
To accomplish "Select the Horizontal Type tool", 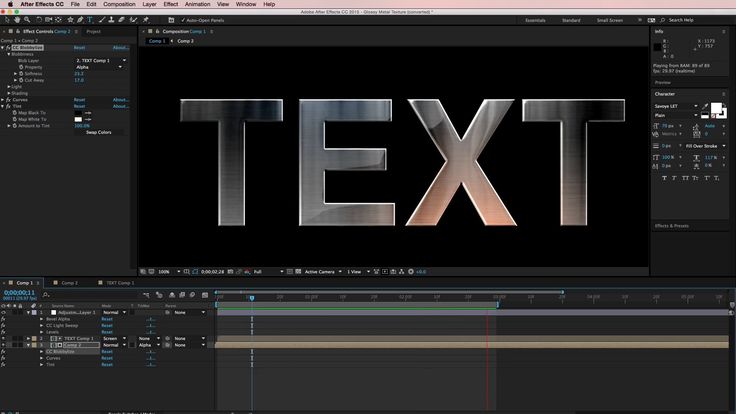I will pyautogui.click(x=90, y=20).
